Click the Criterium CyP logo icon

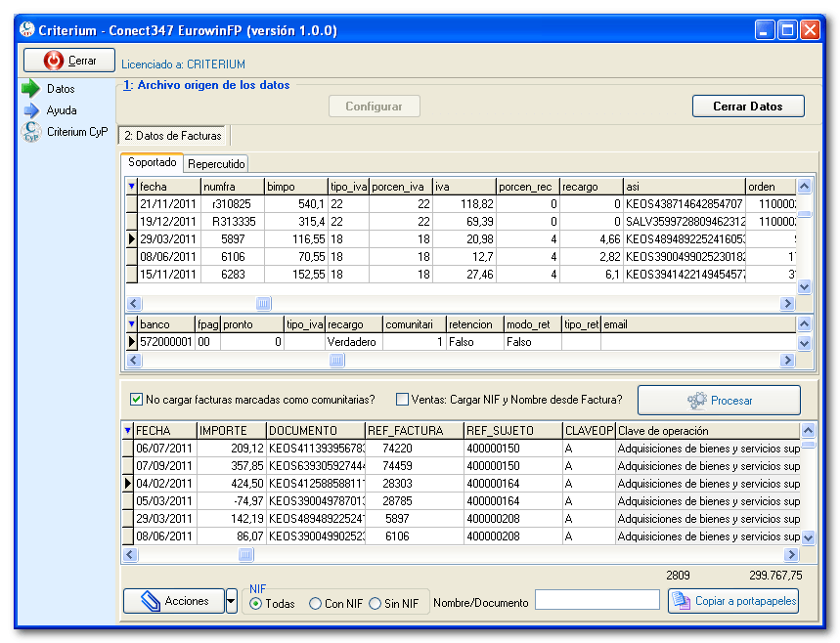pyautogui.click(x=31, y=132)
